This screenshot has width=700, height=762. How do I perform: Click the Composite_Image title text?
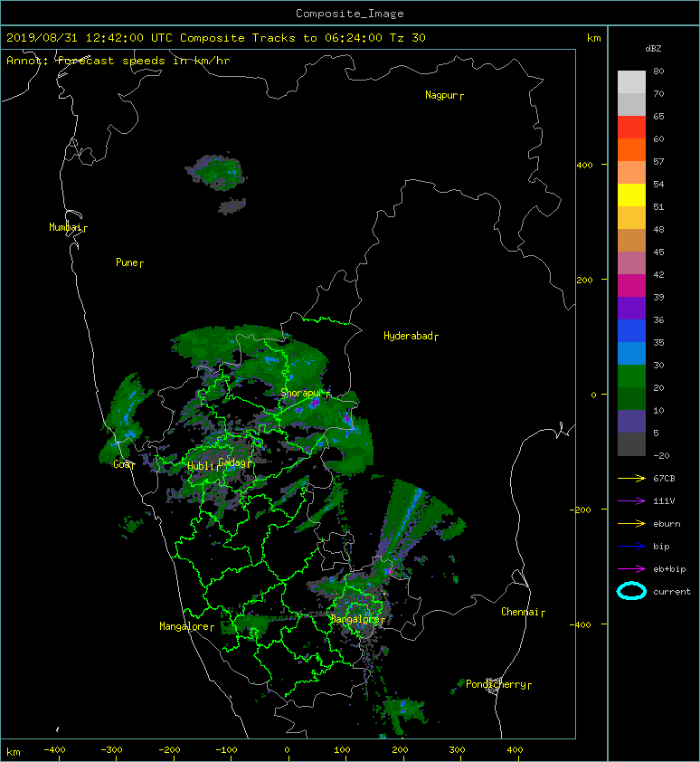[350, 14]
